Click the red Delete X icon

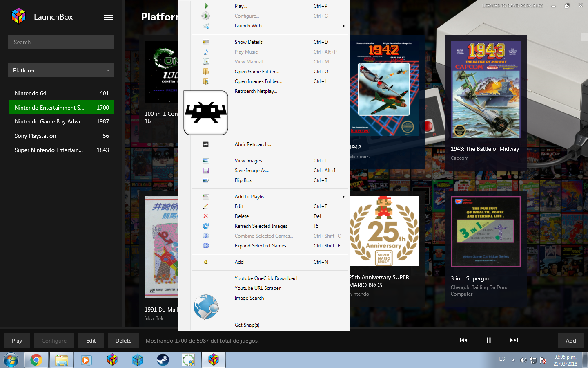206,216
